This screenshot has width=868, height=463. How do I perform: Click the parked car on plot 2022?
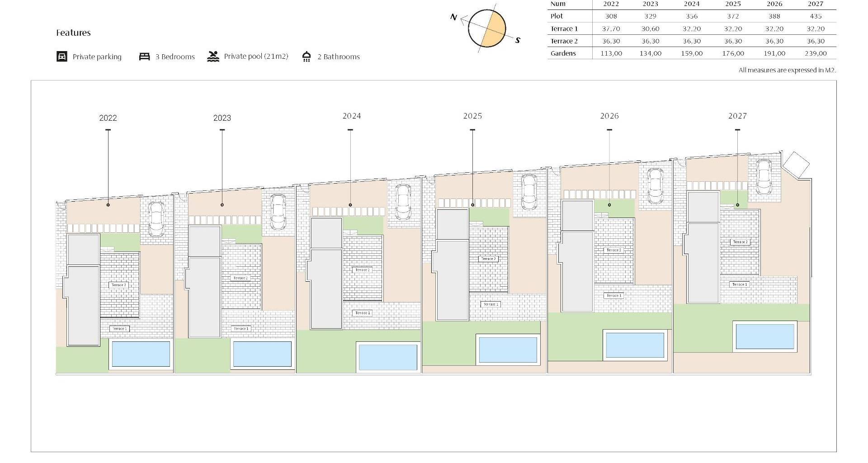156,218
